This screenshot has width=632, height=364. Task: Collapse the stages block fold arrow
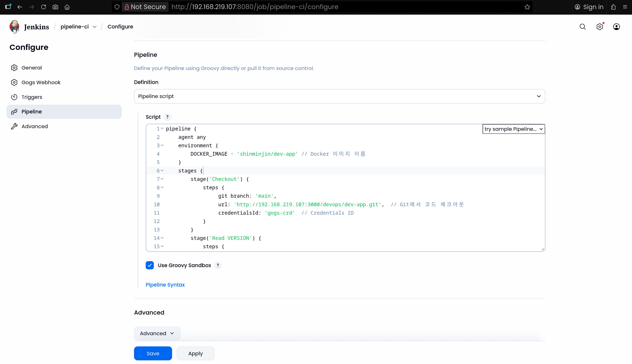pyautogui.click(x=162, y=171)
